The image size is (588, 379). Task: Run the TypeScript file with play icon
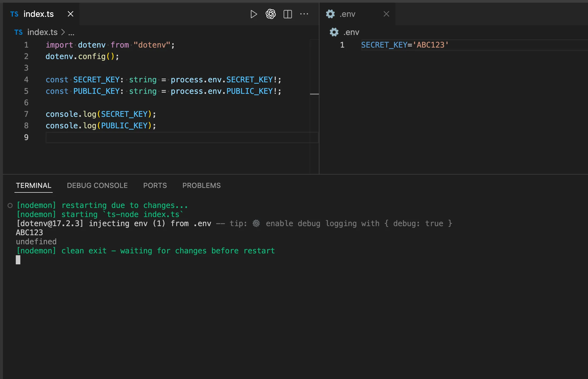253,14
